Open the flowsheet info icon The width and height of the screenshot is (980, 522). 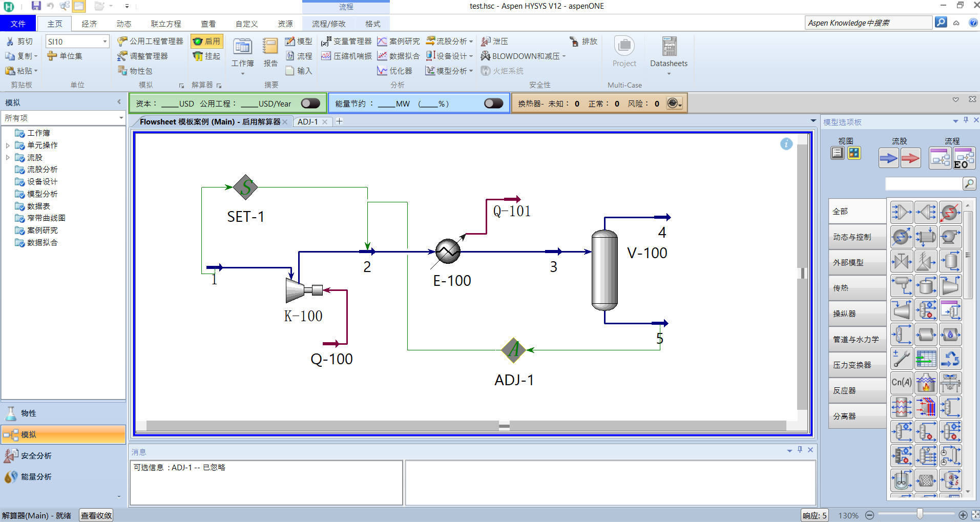[786, 144]
